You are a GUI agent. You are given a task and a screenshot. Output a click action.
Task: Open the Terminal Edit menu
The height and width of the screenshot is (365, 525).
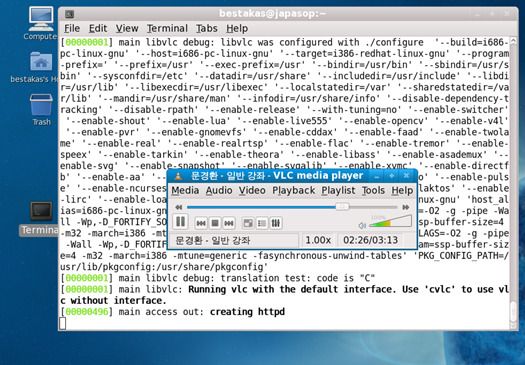click(x=98, y=28)
